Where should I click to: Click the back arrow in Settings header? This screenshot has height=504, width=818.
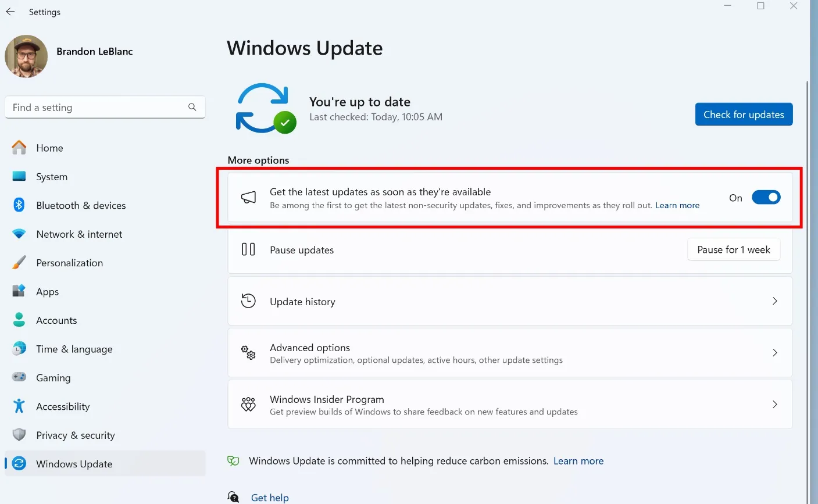tap(10, 12)
